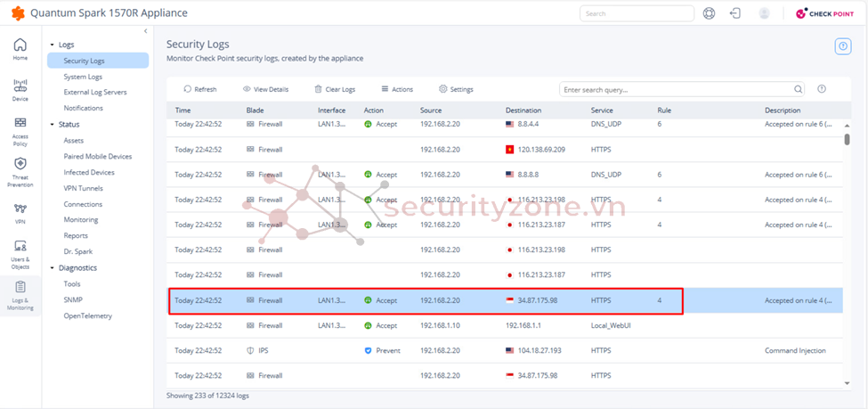Open Paired Mobile Devices

tap(98, 156)
